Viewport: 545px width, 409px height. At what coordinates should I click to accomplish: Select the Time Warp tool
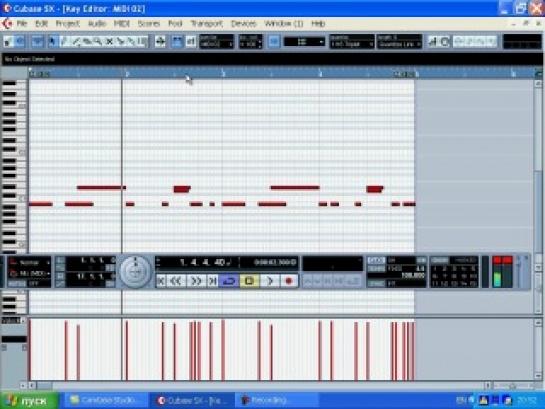click(x=142, y=42)
